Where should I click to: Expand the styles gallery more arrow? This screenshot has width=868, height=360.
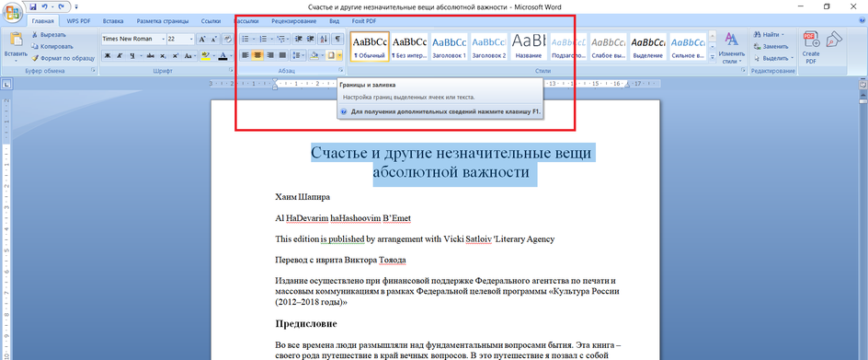point(712,56)
